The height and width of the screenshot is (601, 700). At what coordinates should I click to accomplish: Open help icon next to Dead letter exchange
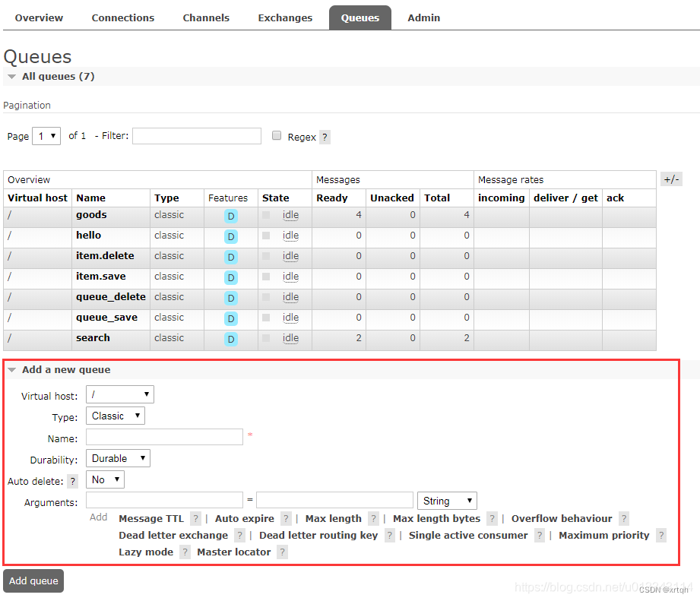pyautogui.click(x=239, y=535)
